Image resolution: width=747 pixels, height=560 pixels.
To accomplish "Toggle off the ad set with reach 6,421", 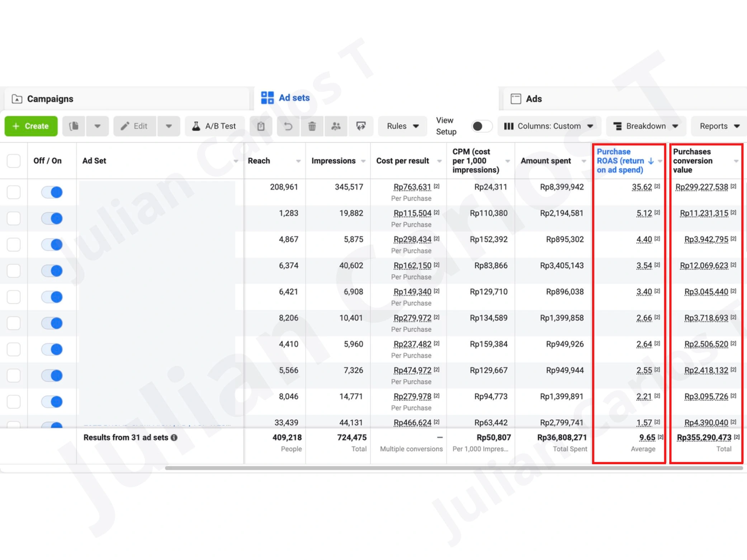I will pos(52,297).
